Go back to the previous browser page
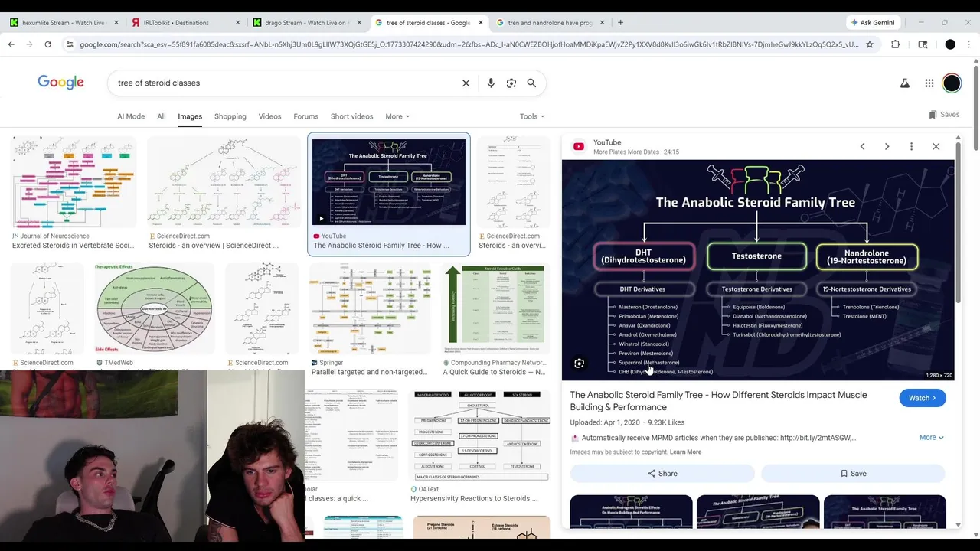The width and height of the screenshot is (980, 551). [11, 44]
